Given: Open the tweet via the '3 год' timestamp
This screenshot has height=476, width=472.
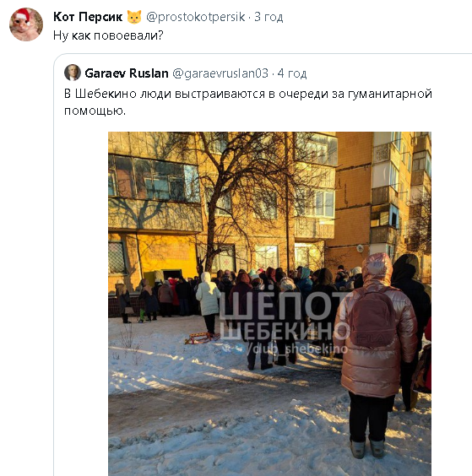Looking at the screenshot, I should (x=269, y=17).
